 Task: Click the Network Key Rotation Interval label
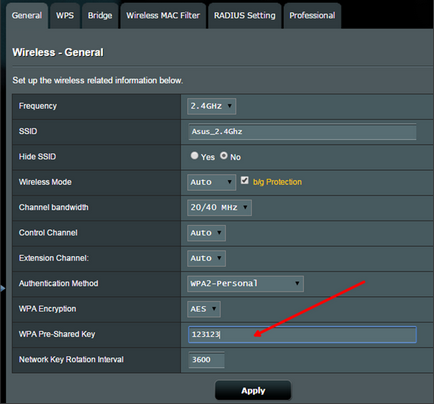71,359
